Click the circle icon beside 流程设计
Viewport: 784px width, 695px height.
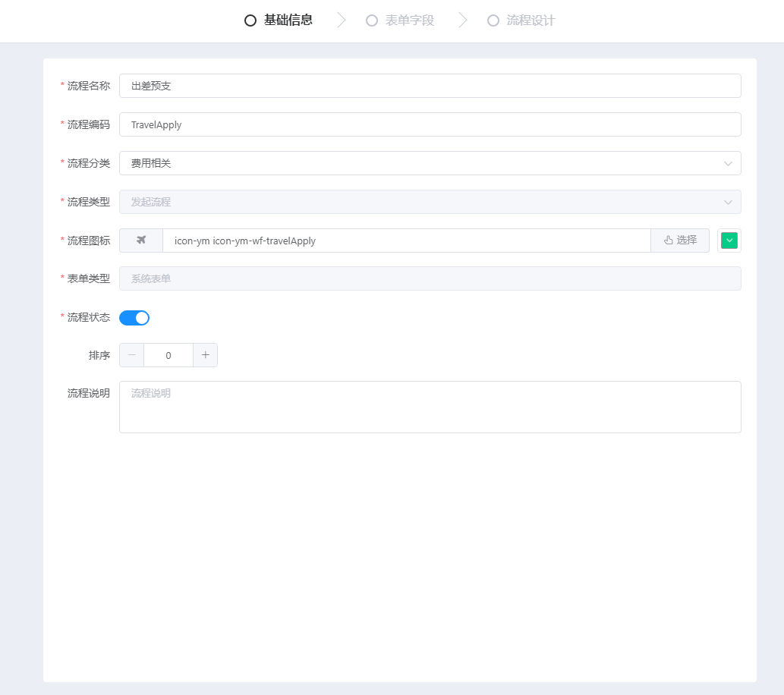[x=493, y=20]
